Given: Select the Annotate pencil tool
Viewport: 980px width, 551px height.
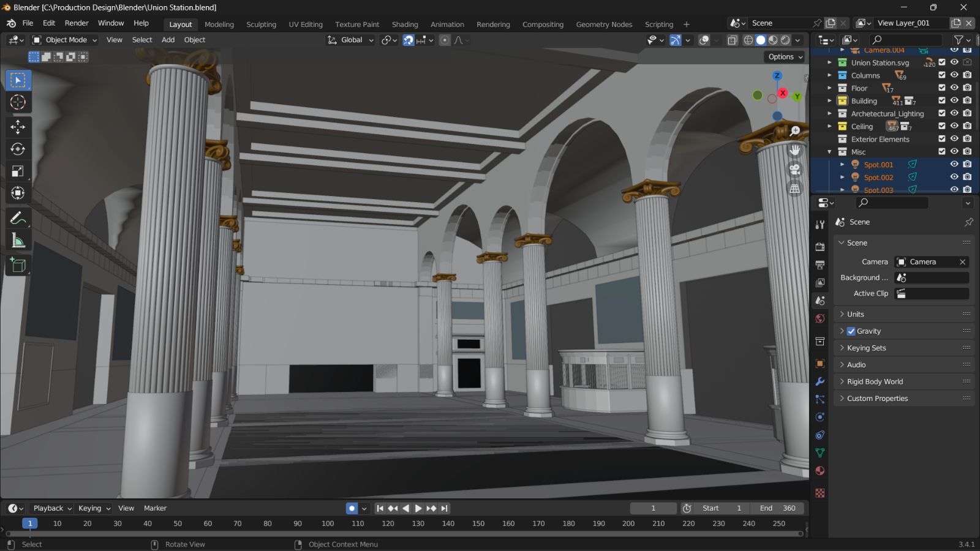Looking at the screenshot, I should coord(18,218).
